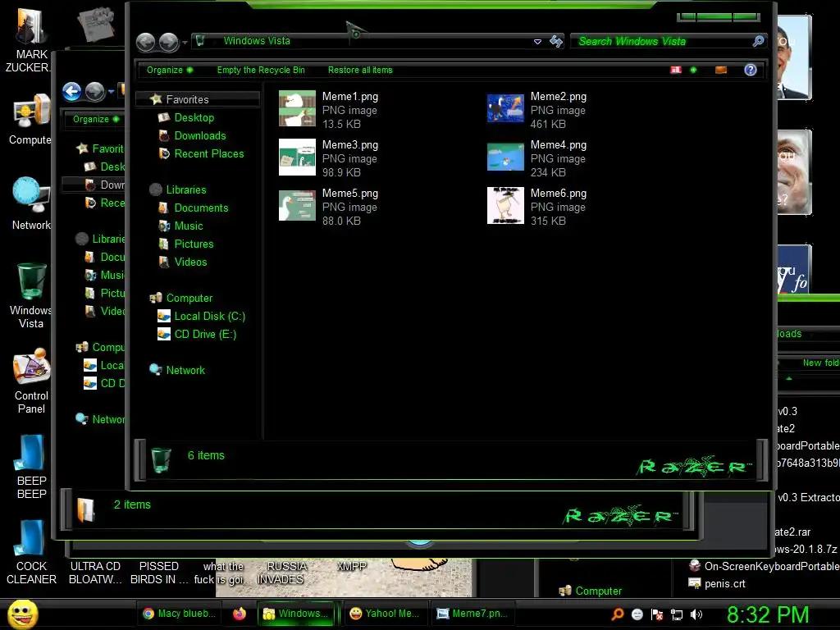The width and height of the screenshot is (840, 630).
Task: Open the Organize dropdown in Windows Vista window
Action: tap(169, 70)
